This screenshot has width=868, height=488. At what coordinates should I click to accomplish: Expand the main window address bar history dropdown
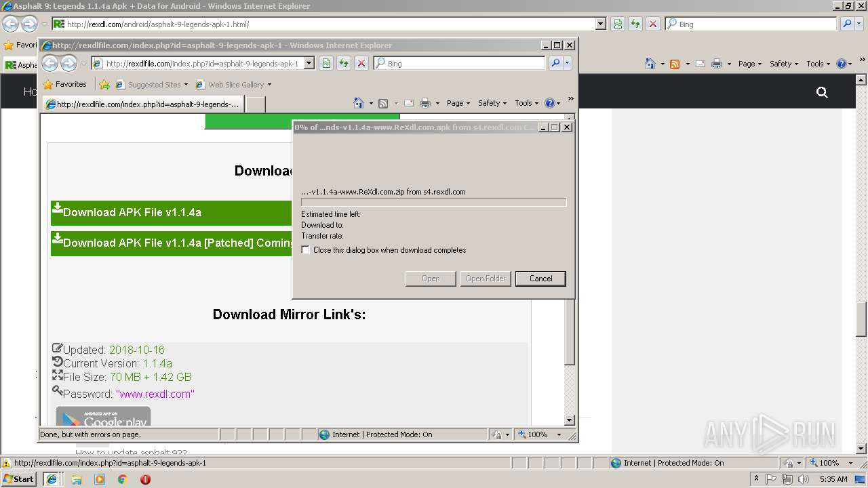coord(601,24)
